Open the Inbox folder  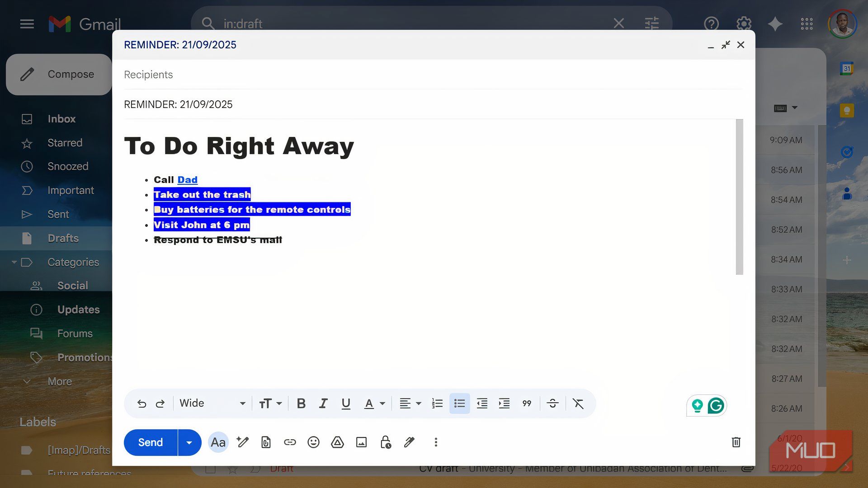click(x=61, y=119)
